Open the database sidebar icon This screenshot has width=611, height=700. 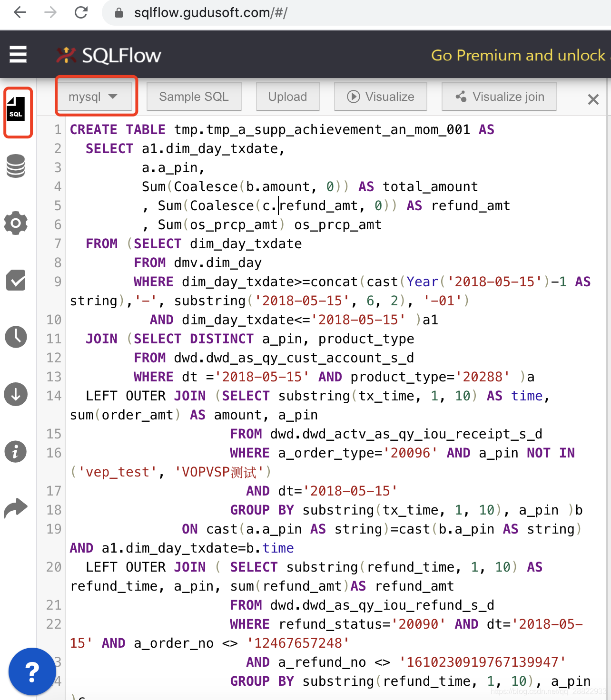pyautogui.click(x=16, y=166)
